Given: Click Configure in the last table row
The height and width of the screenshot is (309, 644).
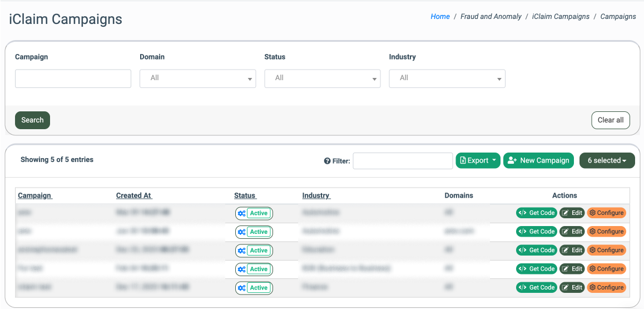Looking at the screenshot, I should click(606, 287).
